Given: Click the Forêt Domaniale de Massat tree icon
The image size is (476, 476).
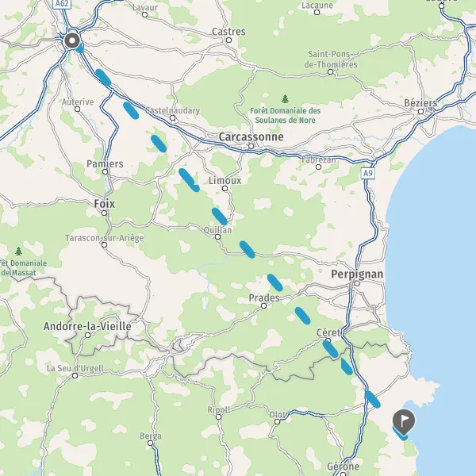Looking at the screenshot, I should (18, 251).
